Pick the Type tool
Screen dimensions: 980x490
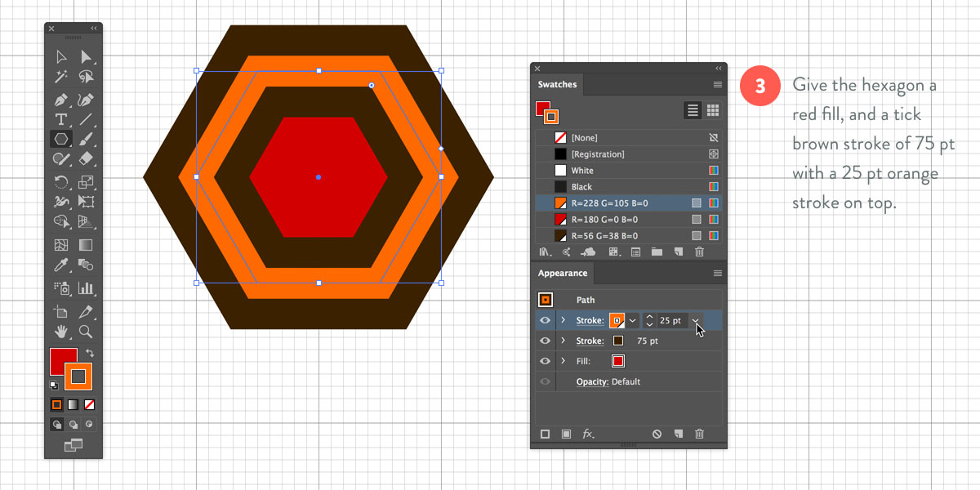point(61,119)
